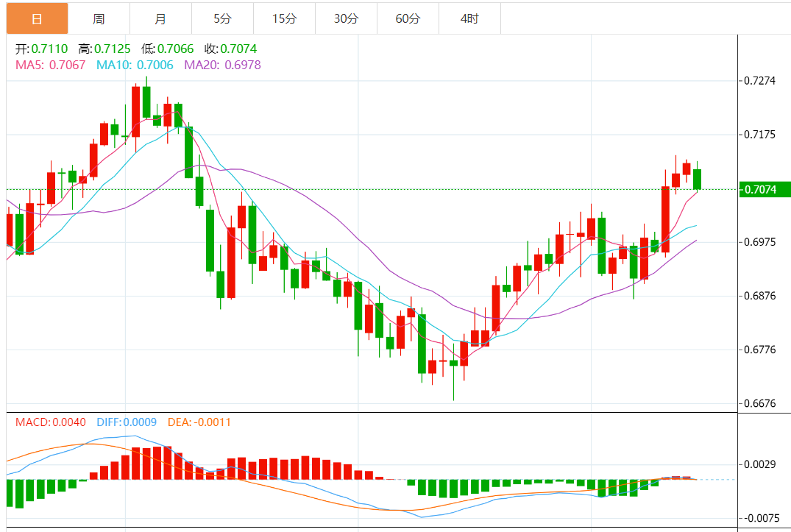This screenshot has width=791, height=532.
Task: Click the 0.0029 MACD axis label
Action: 759,464
